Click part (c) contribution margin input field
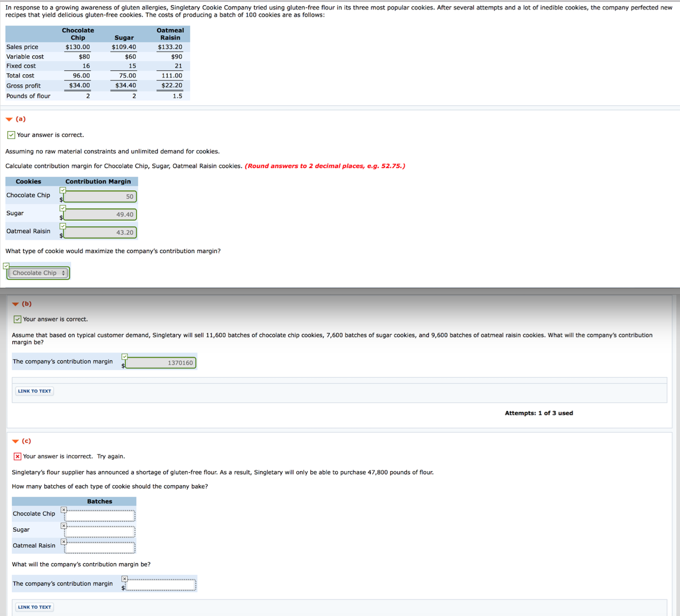 [x=161, y=585]
